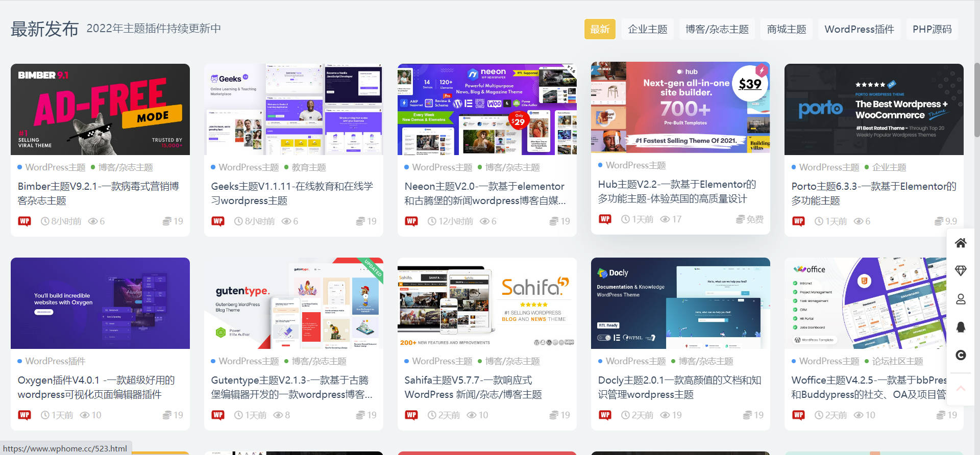
Task: Click the WP badge on Sahifa card
Action: (x=411, y=415)
